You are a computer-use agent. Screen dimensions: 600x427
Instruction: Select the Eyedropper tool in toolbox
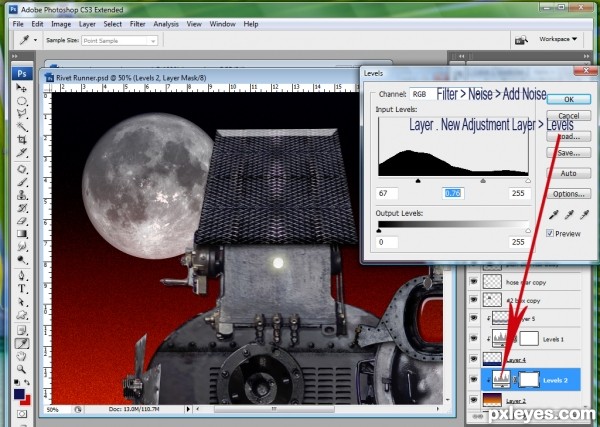[21, 344]
